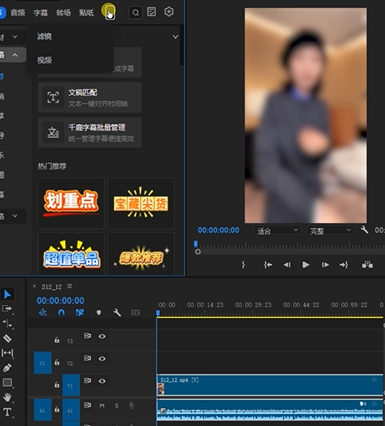Toggle lock on the A1 track
This screenshot has width=385, height=426.
57,409
